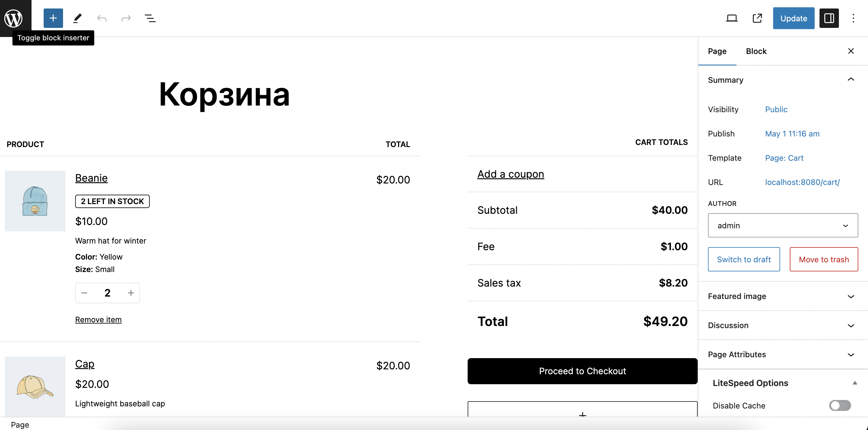Toggle the Settings sidebar panel icon

829,18
